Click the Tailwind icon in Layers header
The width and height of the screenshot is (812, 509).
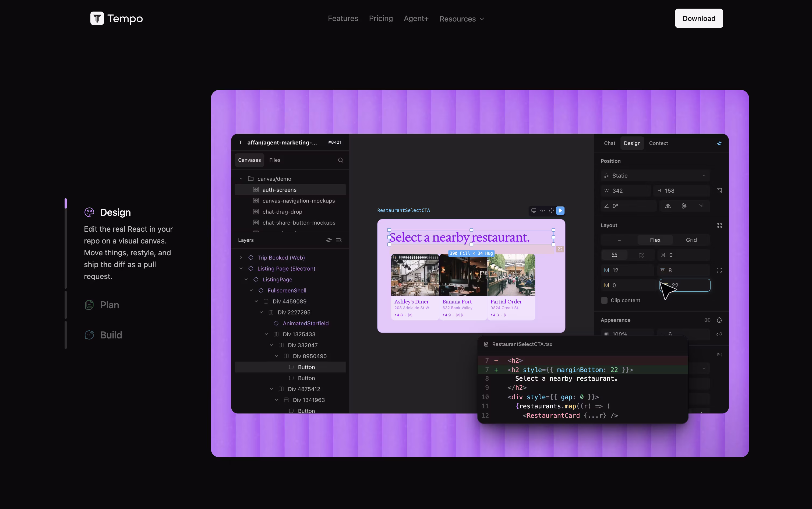pos(329,240)
